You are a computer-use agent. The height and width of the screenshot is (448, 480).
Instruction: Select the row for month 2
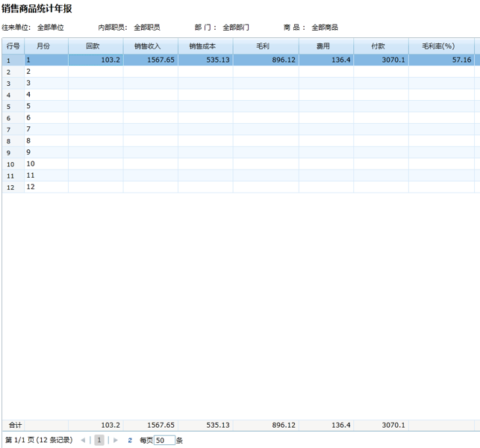tap(46, 72)
